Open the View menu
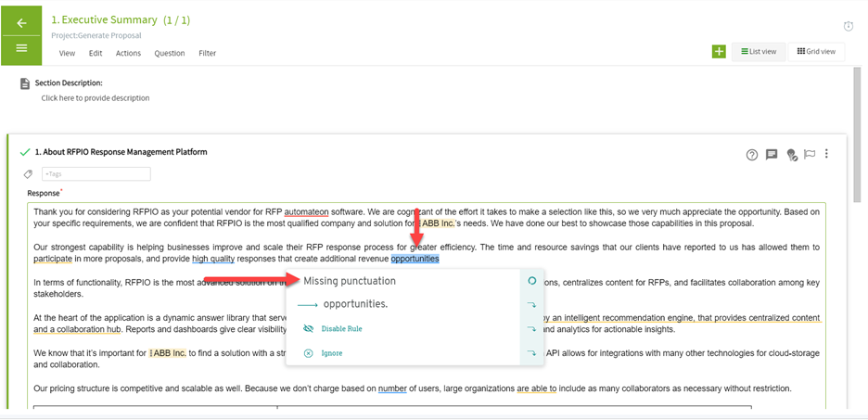Image resolution: width=868 pixels, height=420 pixels. [x=67, y=53]
